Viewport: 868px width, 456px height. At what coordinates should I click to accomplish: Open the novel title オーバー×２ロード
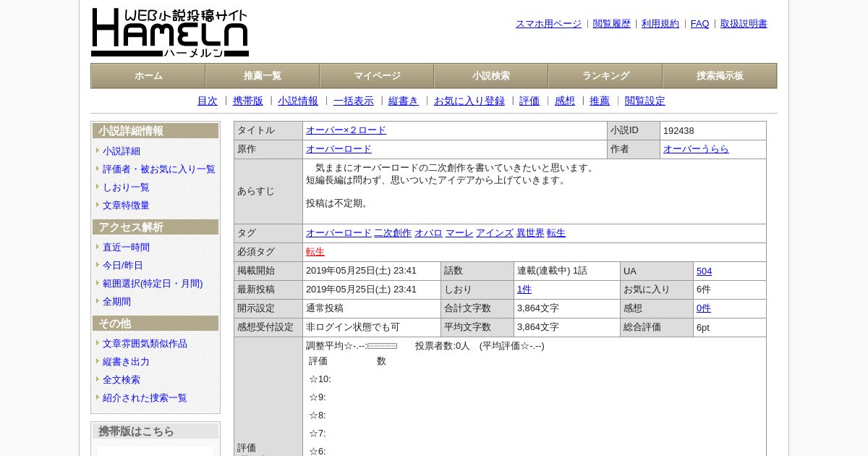click(346, 130)
